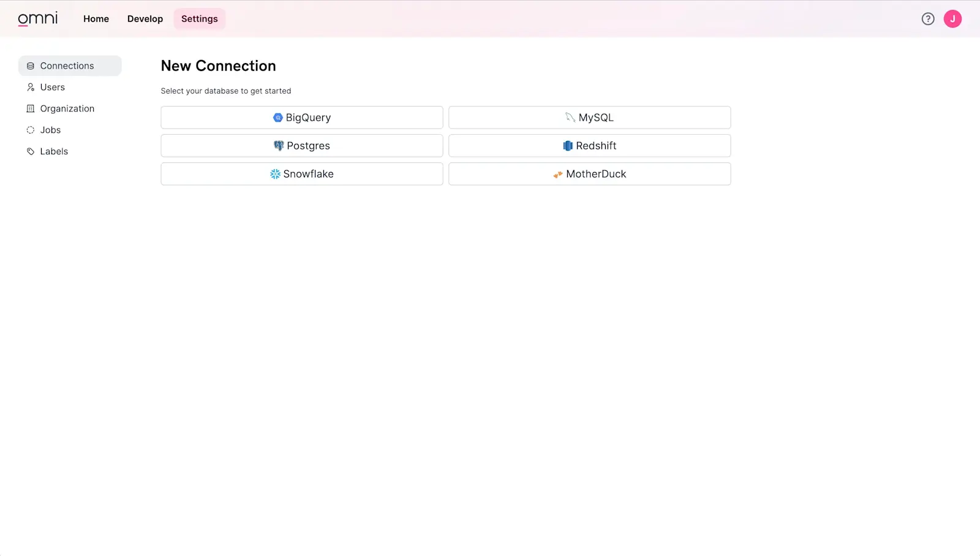Screen dimensions: 980x556
Task: Click the Snowflake logo icon
Action: coord(275,174)
